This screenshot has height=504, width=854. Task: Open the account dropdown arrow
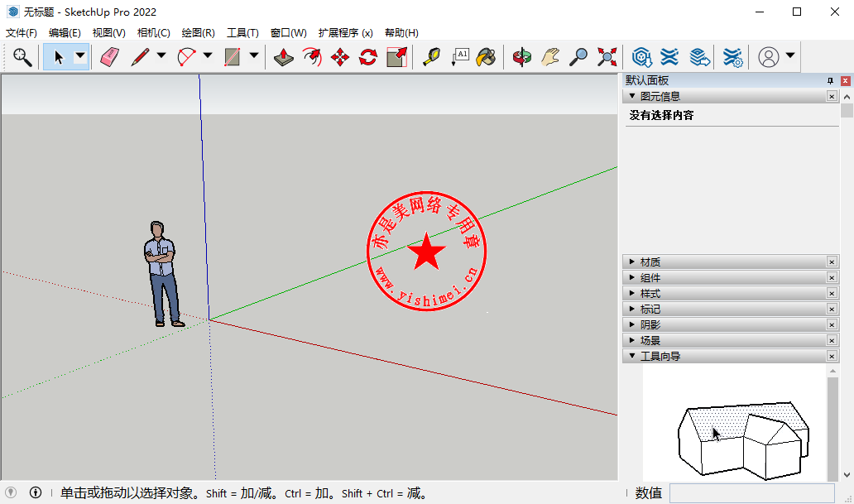[790, 55]
